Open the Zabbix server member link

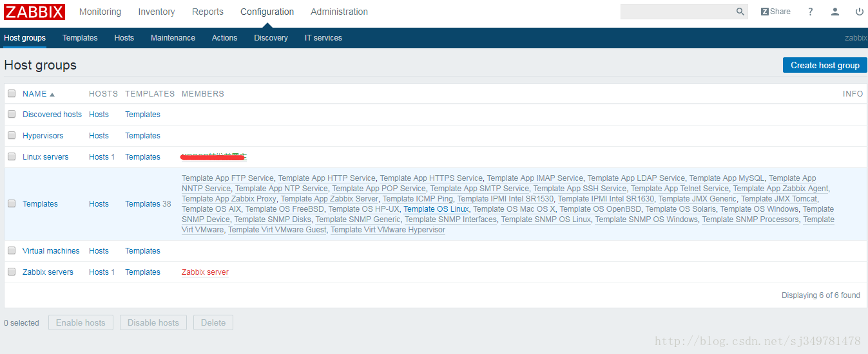click(205, 272)
